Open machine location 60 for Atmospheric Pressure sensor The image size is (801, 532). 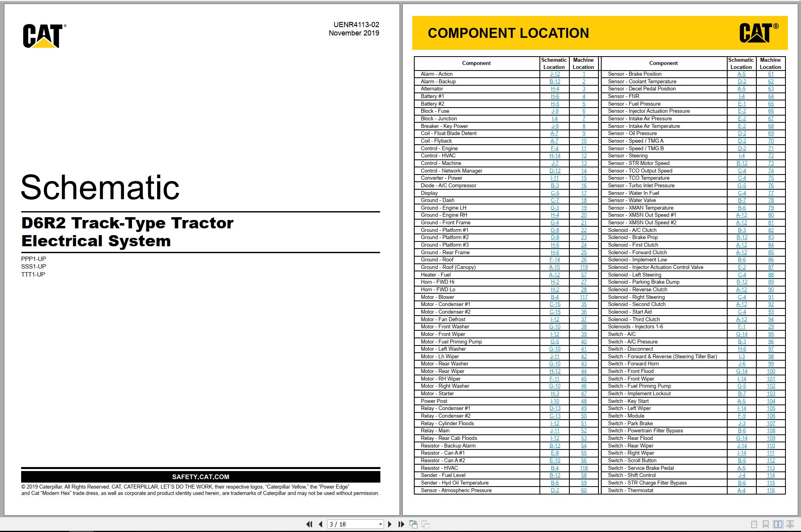pyautogui.click(x=584, y=491)
